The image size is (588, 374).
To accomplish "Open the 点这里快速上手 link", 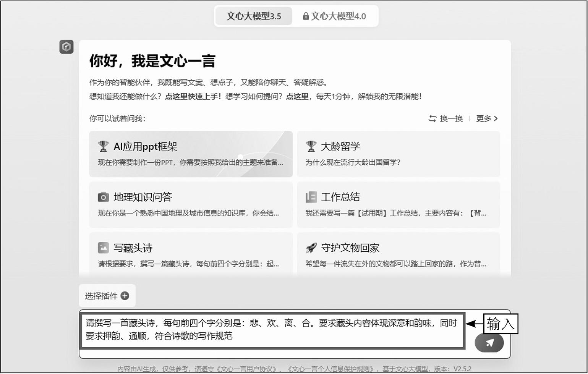I will tap(193, 96).
